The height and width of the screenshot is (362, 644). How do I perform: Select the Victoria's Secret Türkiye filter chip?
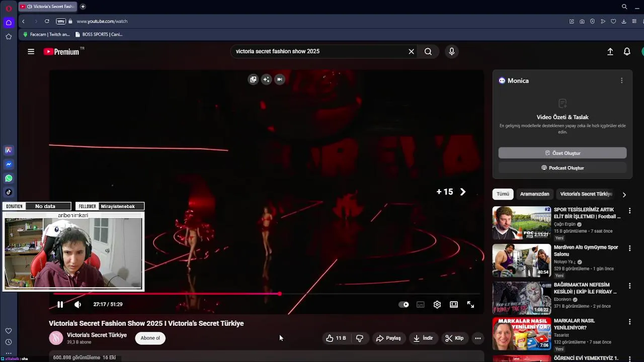pyautogui.click(x=586, y=194)
